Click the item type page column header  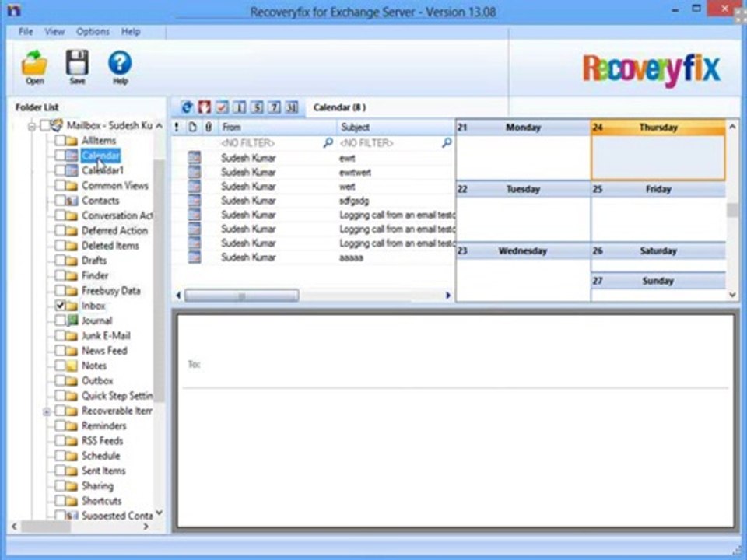(192, 127)
